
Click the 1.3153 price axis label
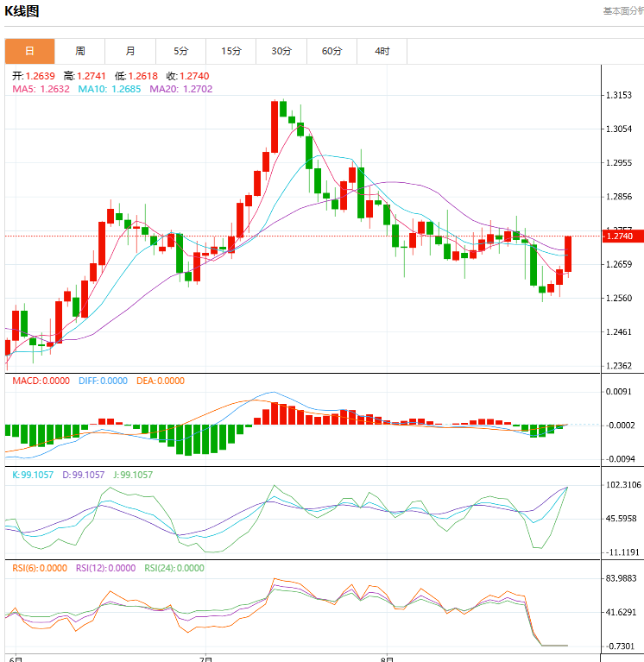click(x=619, y=95)
